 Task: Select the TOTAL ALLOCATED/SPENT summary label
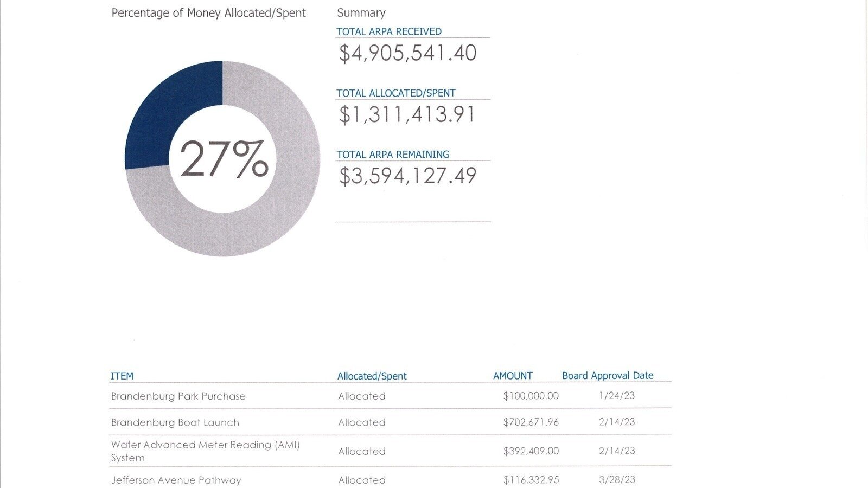[x=396, y=93]
